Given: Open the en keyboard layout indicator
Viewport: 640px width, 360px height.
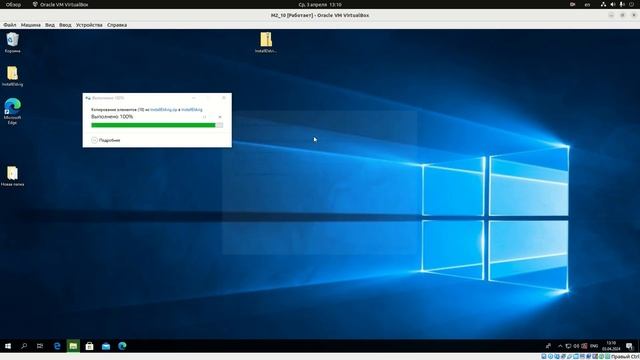Looking at the screenshot, I should [587, 4].
